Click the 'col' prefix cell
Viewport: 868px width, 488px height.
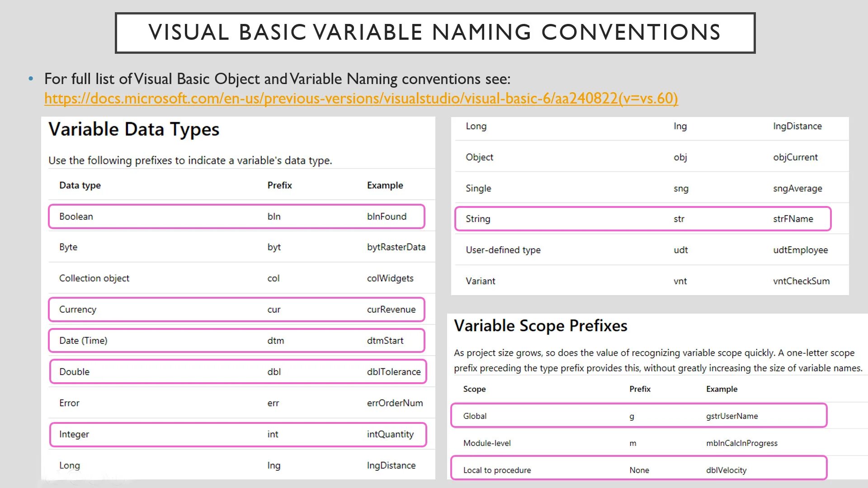[274, 278]
